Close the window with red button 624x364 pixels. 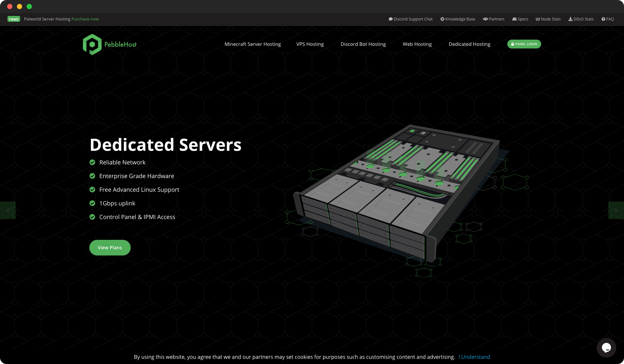point(10,6)
